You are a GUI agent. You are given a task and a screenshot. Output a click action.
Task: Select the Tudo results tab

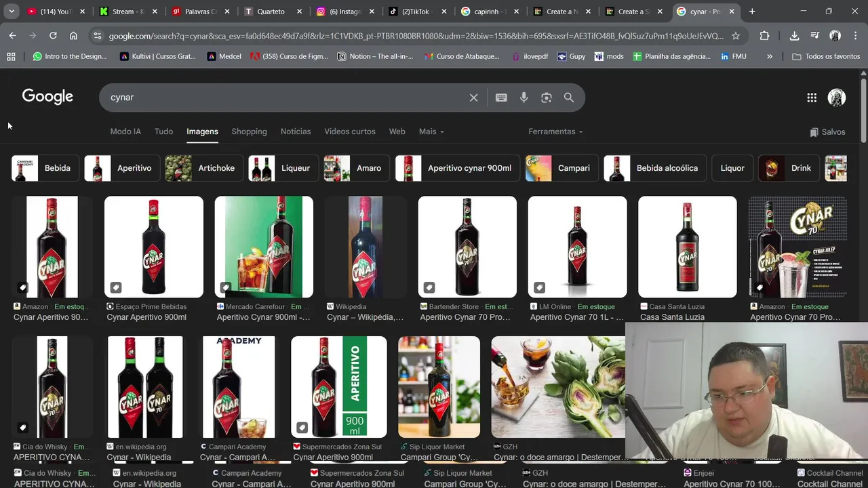163,131
